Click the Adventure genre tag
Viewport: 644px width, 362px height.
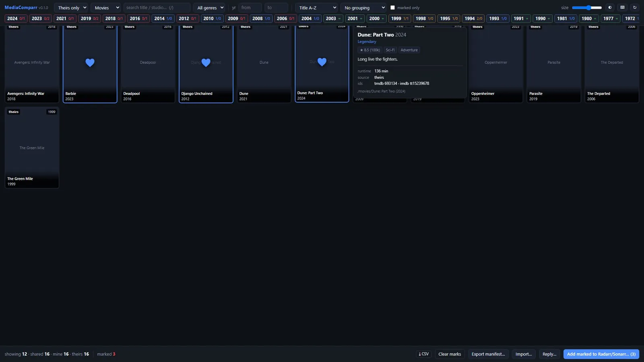(409, 50)
